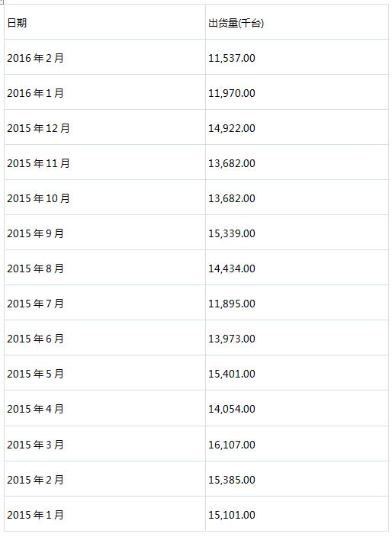Click the 出货量(千台) header cell
Viewport: 392px width, 540px height.
coord(297,22)
